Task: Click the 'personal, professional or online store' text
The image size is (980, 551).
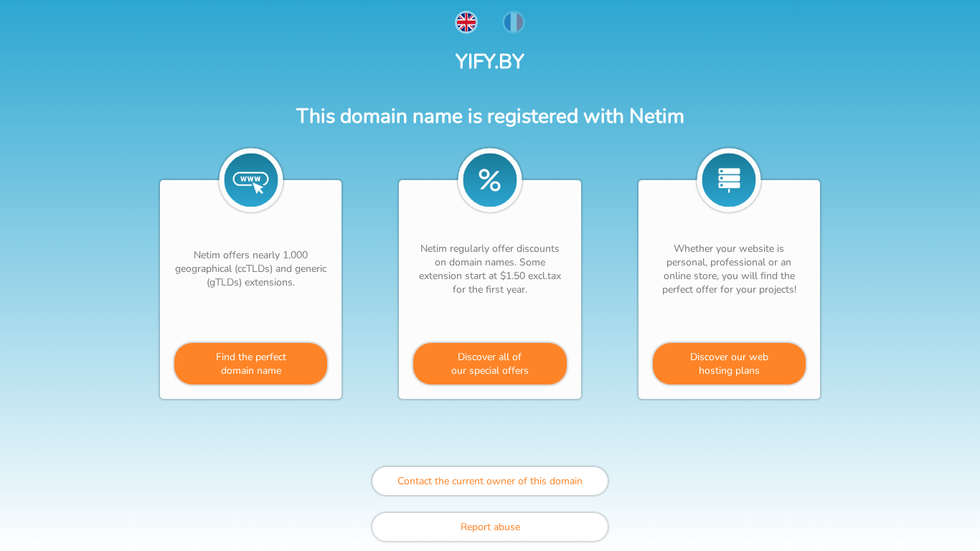Action: pyautogui.click(x=729, y=263)
